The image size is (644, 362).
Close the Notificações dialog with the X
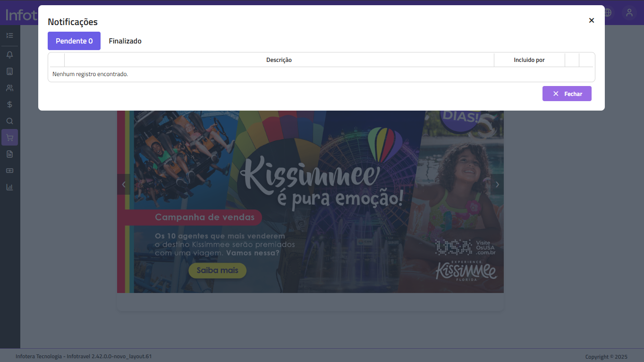click(x=591, y=20)
